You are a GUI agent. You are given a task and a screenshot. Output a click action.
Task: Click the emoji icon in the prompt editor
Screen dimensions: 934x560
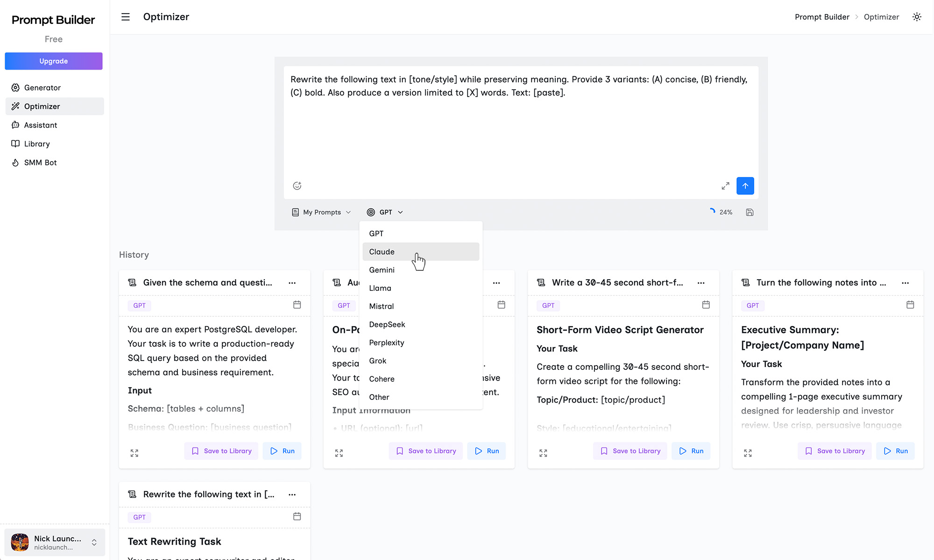[297, 185]
